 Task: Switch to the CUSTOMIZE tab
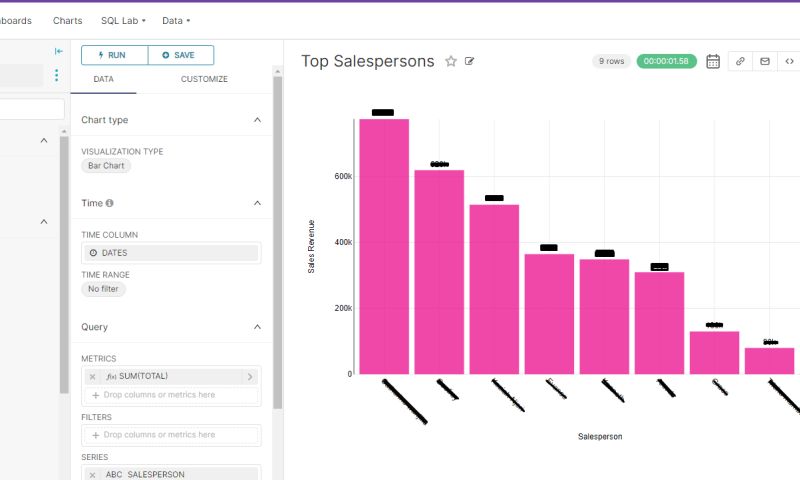(204, 79)
